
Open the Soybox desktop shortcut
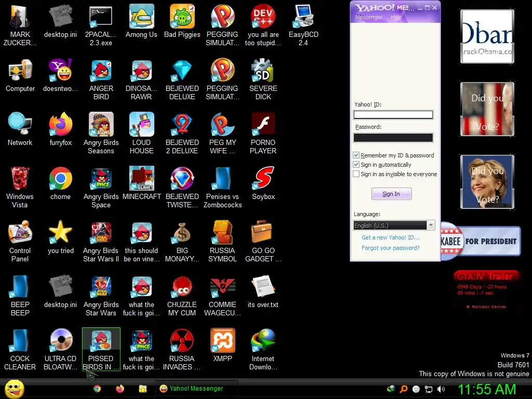click(x=263, y=183)
